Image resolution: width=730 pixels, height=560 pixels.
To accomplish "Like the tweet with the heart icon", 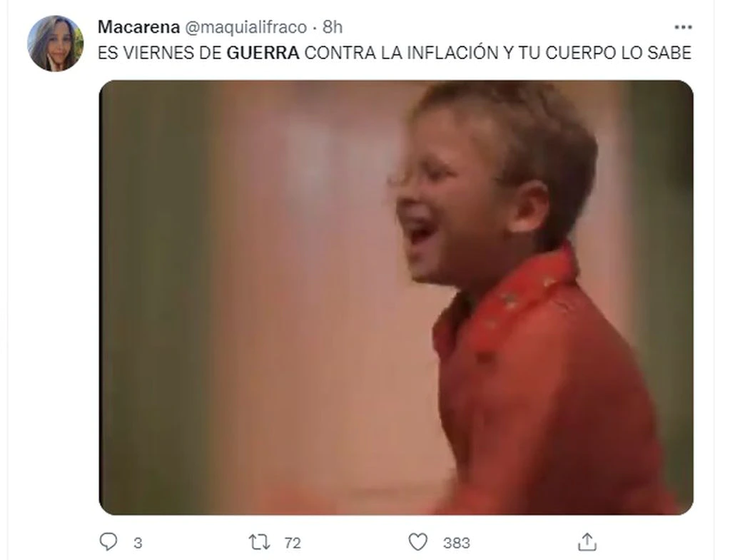I will (x=417, y=542).
